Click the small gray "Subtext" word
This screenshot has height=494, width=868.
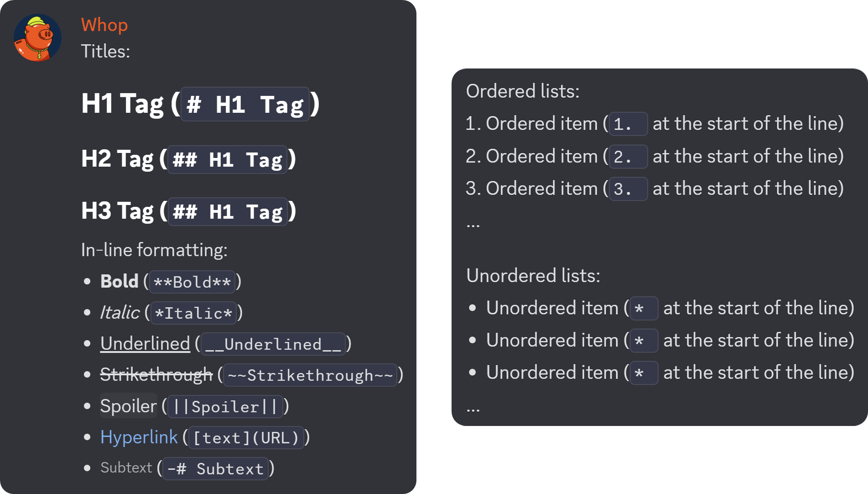[x=126, y=468]
